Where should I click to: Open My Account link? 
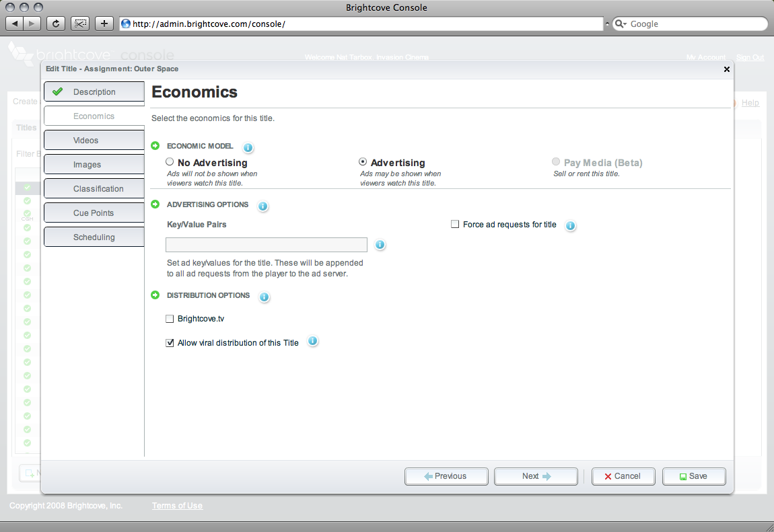[x=706, y=57]
